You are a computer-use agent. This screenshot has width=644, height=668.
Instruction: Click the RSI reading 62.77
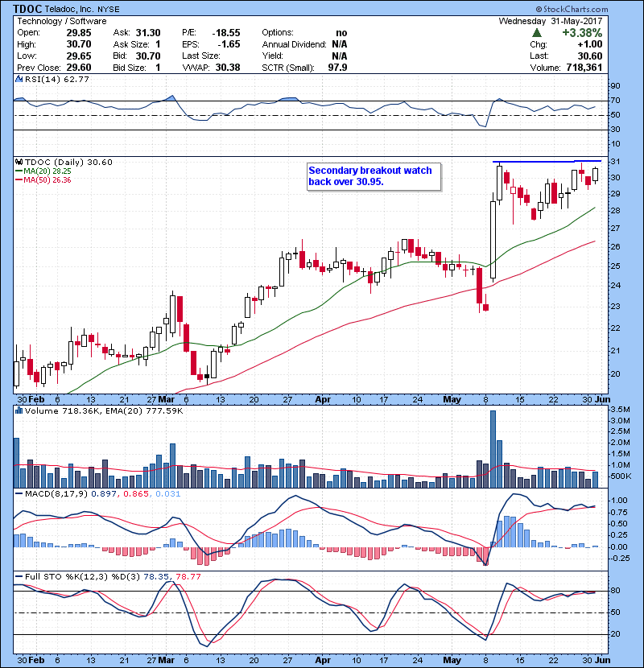[76, 79]
